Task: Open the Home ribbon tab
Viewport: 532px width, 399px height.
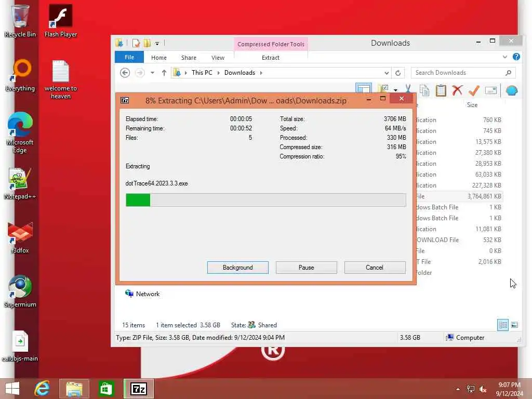Action: click(159, 58)
